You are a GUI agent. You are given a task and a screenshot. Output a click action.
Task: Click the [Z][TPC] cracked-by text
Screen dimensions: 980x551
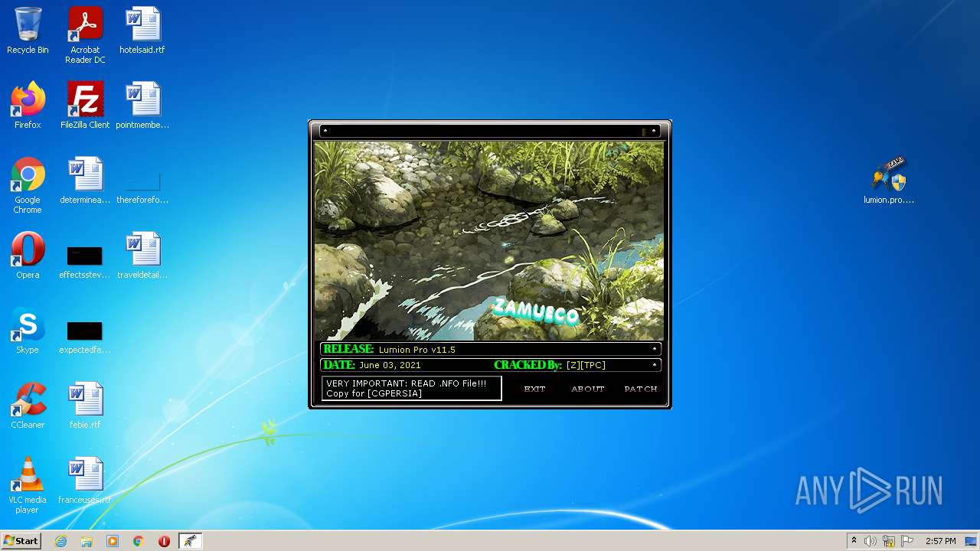586,365
